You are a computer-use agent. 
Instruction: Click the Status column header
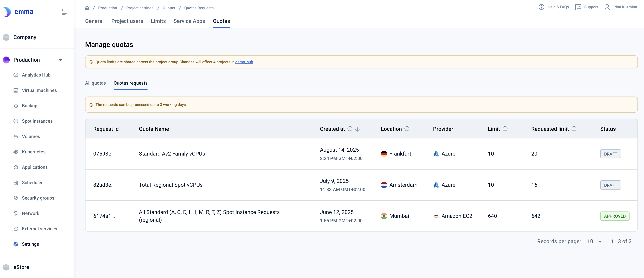(x=608, y=129)
